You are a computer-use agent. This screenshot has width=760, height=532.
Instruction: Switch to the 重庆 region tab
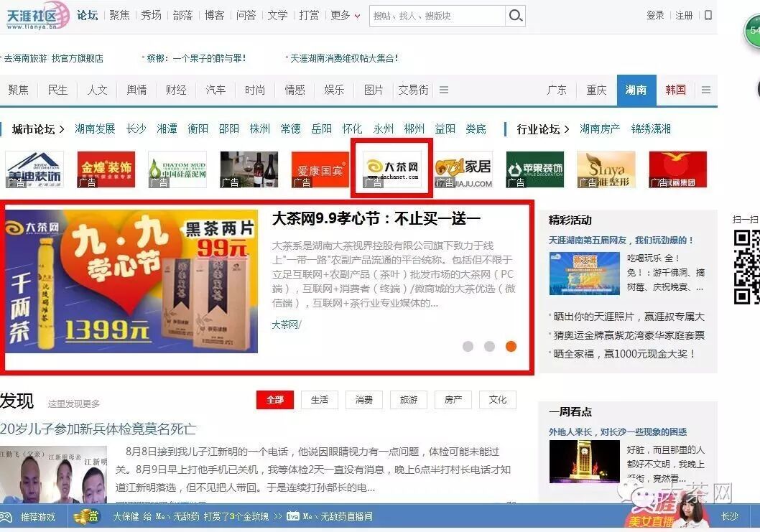point(596,90)
